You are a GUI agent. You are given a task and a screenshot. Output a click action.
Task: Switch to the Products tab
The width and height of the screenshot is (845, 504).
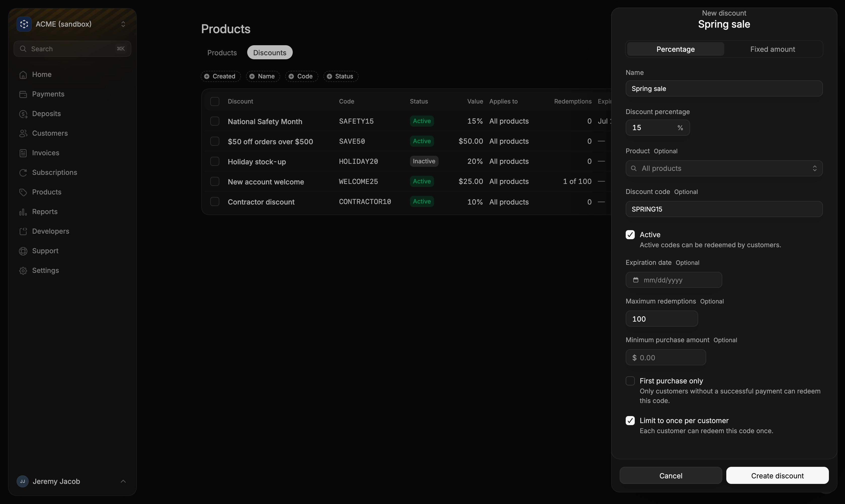pyautogui.click(x=222, y=53)
